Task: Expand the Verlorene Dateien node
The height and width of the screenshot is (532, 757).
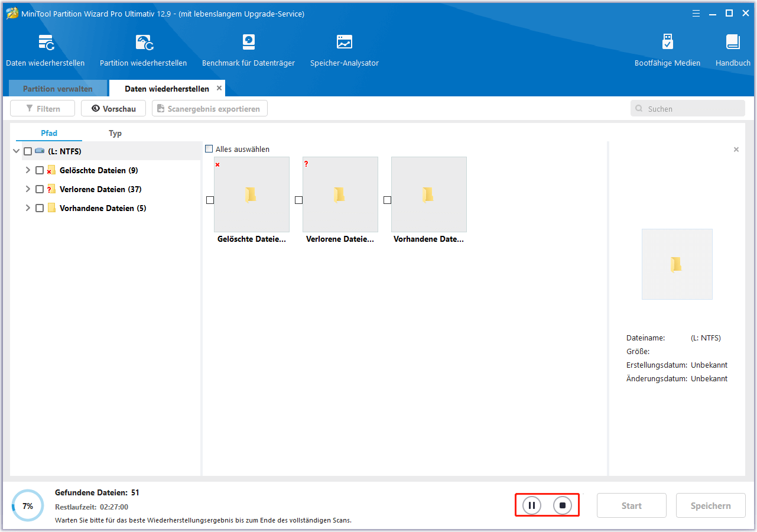Action: pos(28,189)
